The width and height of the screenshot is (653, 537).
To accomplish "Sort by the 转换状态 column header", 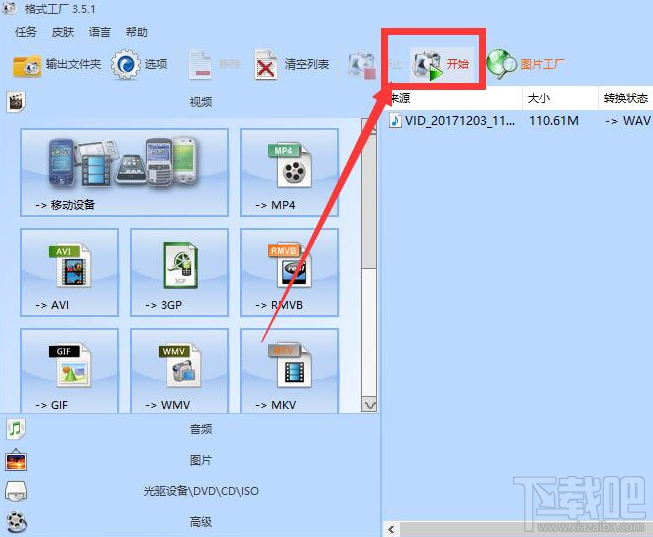I will pyautogui.click(x=626, y=98).
